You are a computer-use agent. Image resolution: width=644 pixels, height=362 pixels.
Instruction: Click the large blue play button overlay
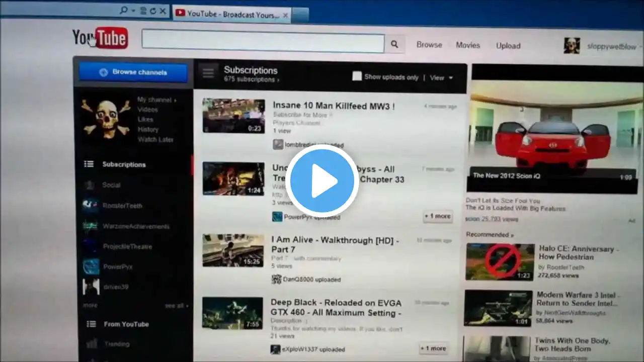coord(322,181)
